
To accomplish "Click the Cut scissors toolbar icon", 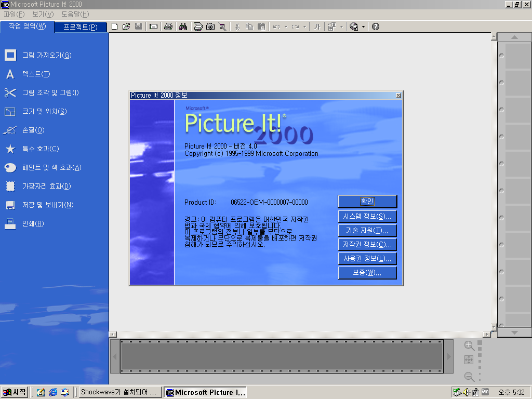I will click(237, 26).
